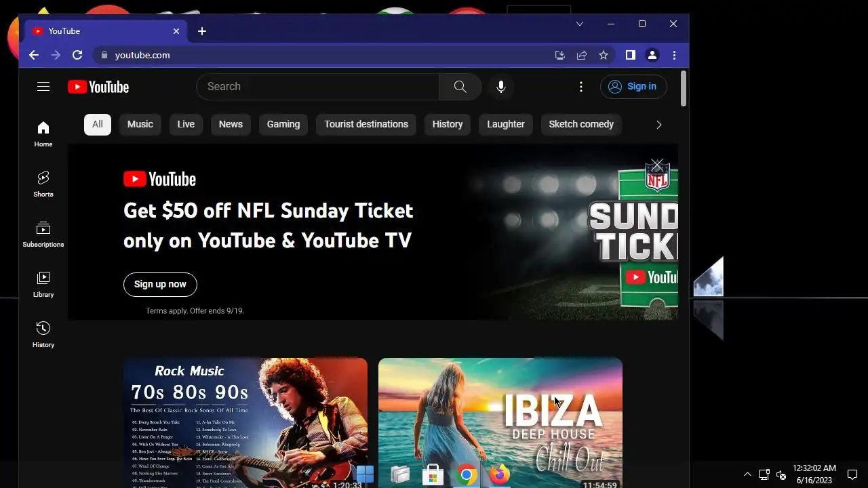Viewport: 868px width, 488px height.
Task: Select the News category chip
Action: tap(231, 124)
